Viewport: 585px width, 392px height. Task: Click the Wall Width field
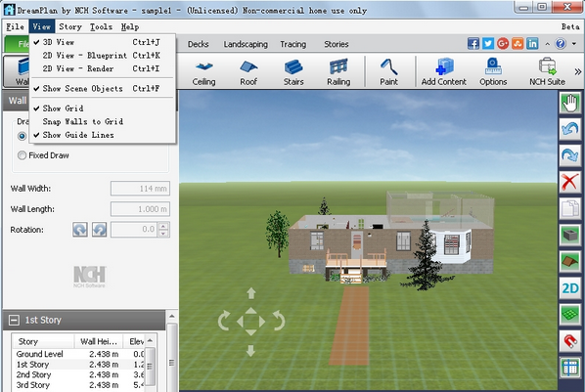coord(140,189)
